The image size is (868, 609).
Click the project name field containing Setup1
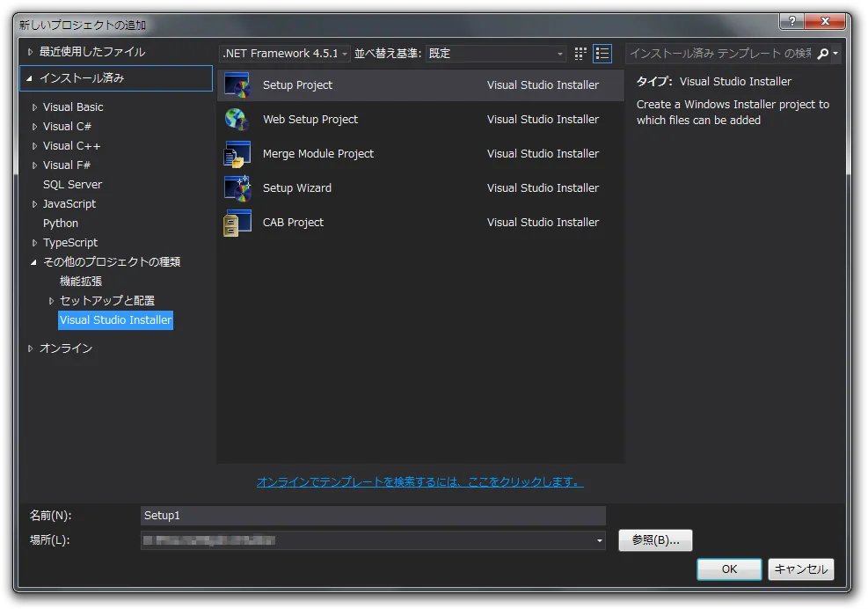pyautogui.click(x=373, y=516)
